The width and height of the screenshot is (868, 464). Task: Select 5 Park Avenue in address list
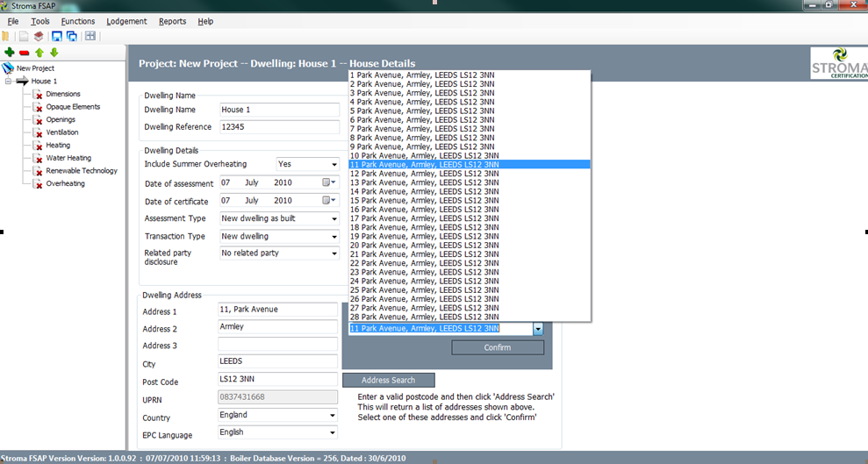(470, 111)
